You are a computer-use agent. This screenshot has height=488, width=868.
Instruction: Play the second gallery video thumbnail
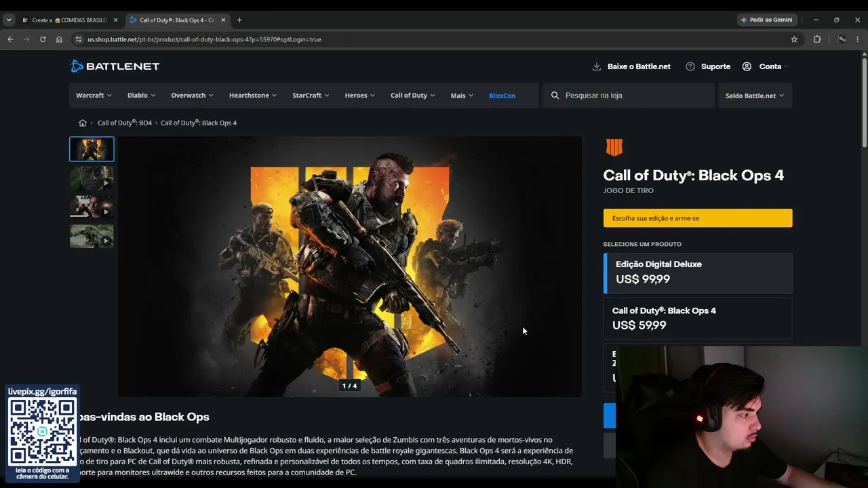point(92,178)
